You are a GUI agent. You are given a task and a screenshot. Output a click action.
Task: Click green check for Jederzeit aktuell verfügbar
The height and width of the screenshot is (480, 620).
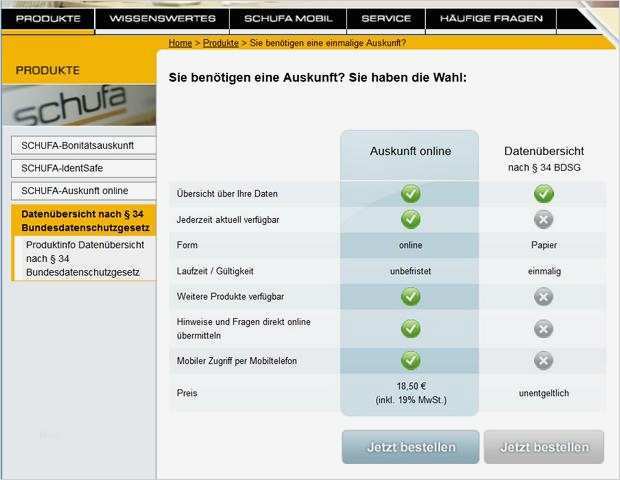click(410, 220)
